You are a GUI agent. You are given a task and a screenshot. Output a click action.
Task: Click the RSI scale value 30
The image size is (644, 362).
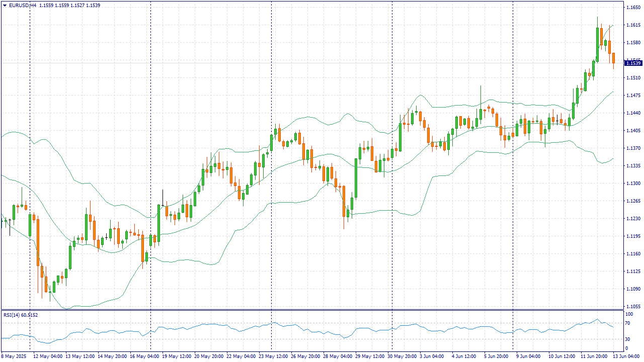coord(628,339)
